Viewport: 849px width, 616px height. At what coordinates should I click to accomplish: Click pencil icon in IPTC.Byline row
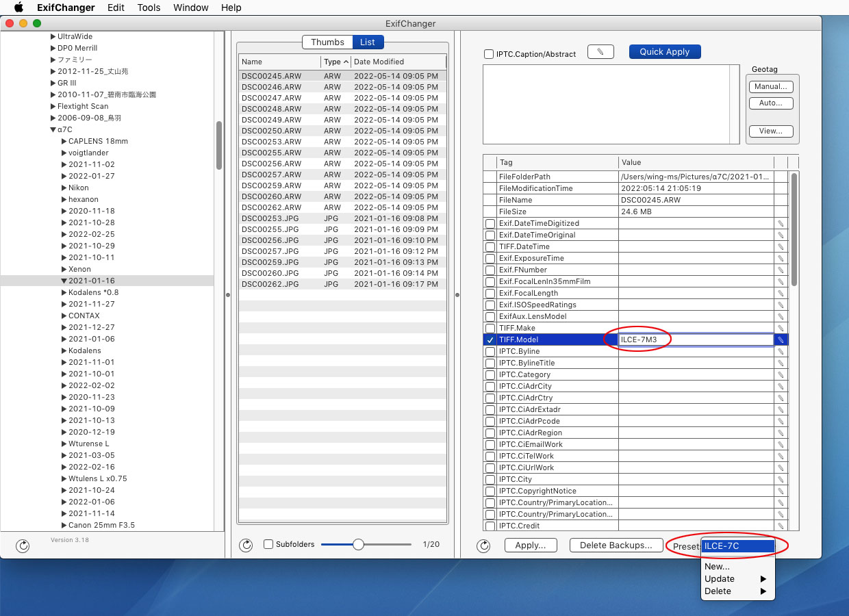coord(781,351)
